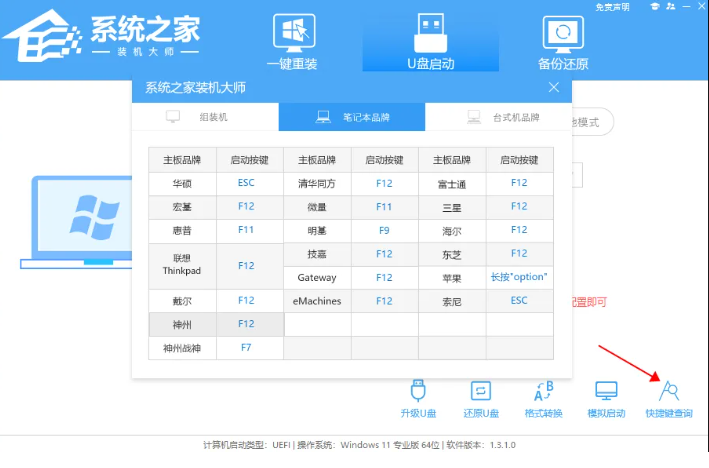The height and width of the screenshot is (468, 709).
Task: Click the F9 boot key cell
Action: click(384, 231)
